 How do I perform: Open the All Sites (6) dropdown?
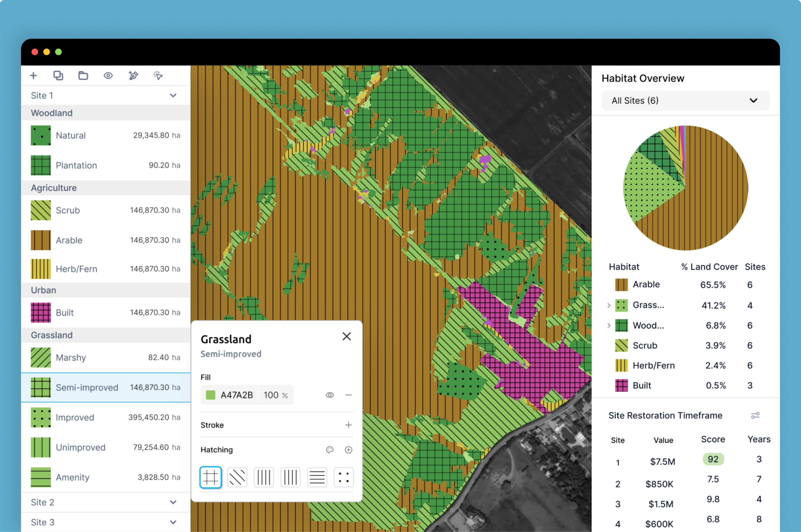(x=685, y=100)
